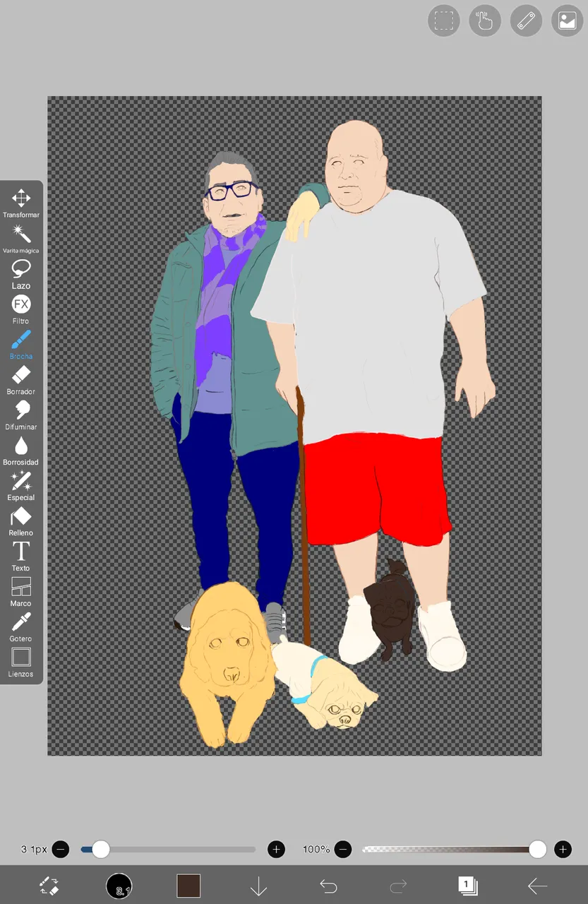Activate the Gotero eyedropper tool
This screenshot has width=588, height=904.
[21, 626]
